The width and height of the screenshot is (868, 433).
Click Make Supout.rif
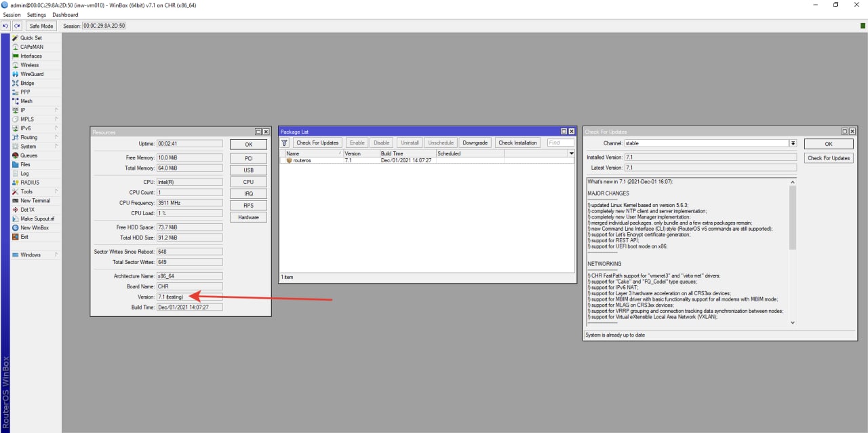(x=37, y=219)
